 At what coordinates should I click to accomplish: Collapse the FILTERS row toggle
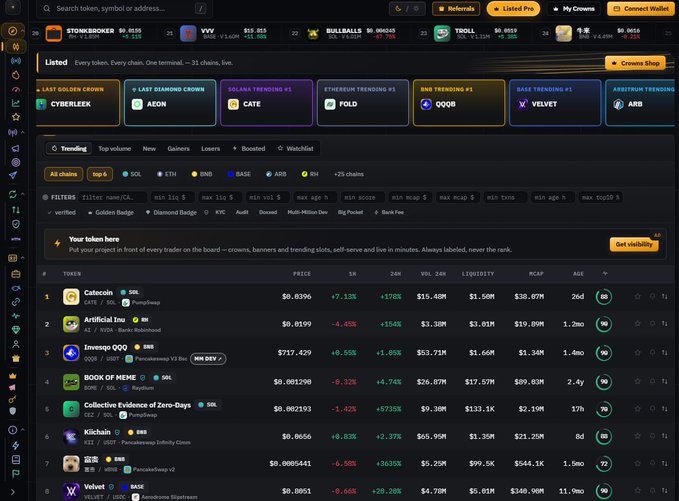(x=59, y=197)
